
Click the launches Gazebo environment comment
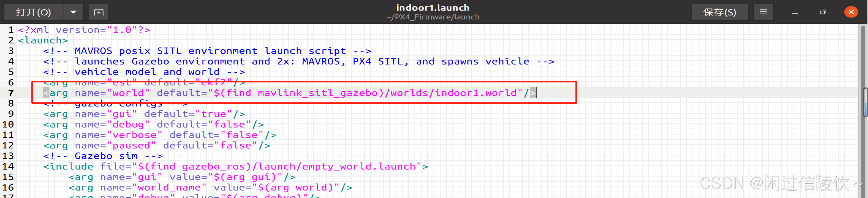[x=298, y=61]
